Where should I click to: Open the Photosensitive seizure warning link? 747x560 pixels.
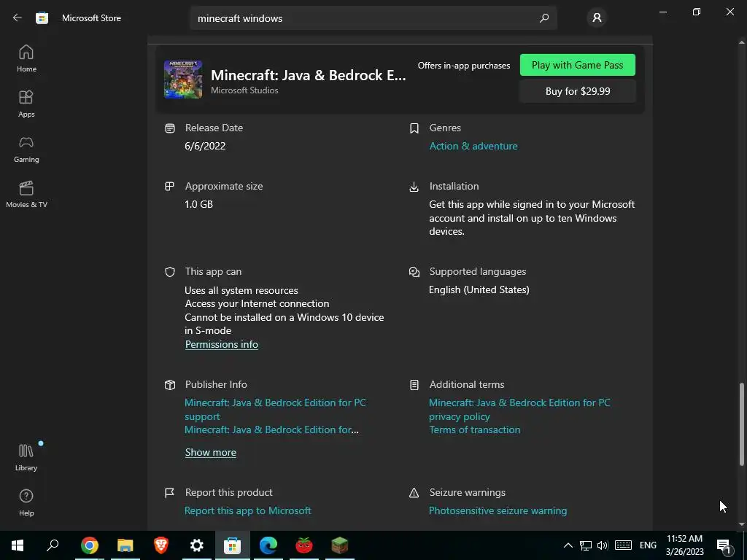tap(498, 510)
